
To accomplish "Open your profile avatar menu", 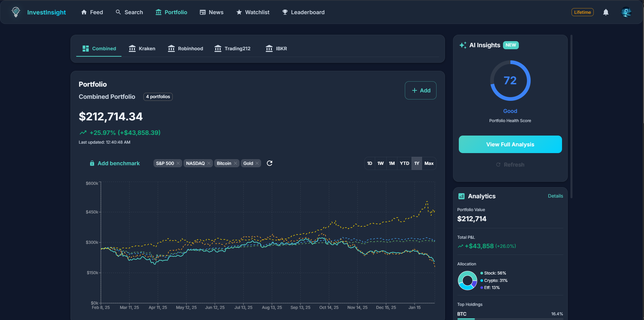I will (626, 12).
